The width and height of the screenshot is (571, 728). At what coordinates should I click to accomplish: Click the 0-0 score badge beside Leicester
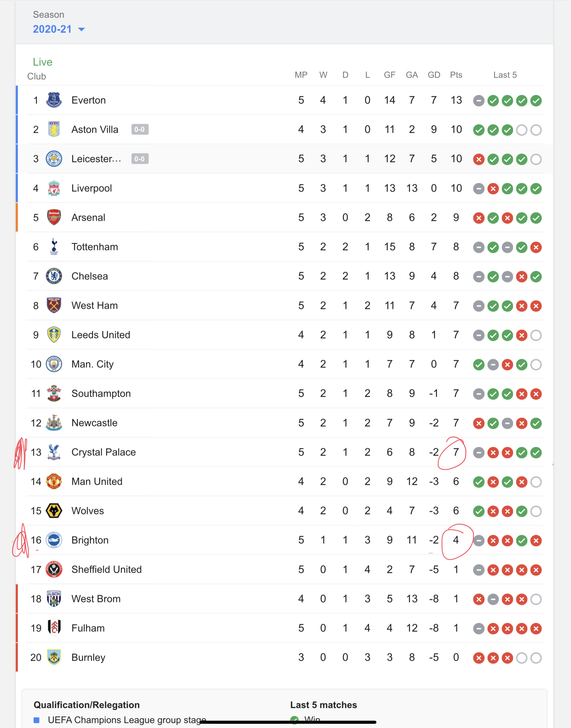coord(140,159)
